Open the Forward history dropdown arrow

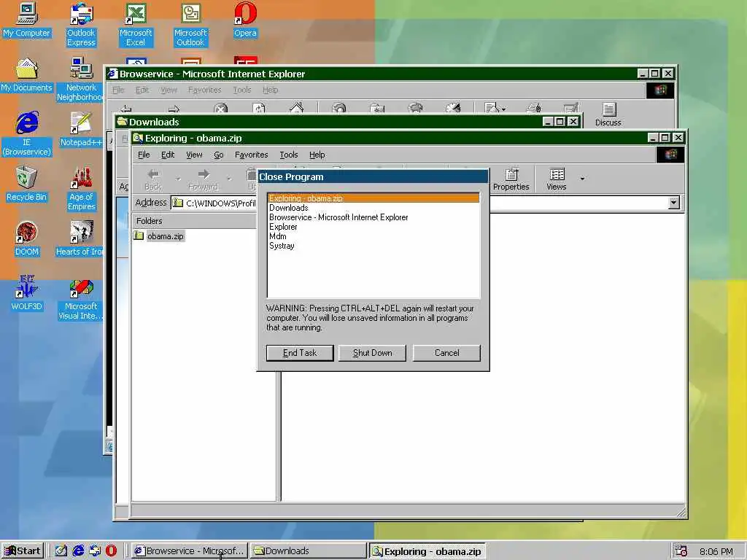(229, 179)
